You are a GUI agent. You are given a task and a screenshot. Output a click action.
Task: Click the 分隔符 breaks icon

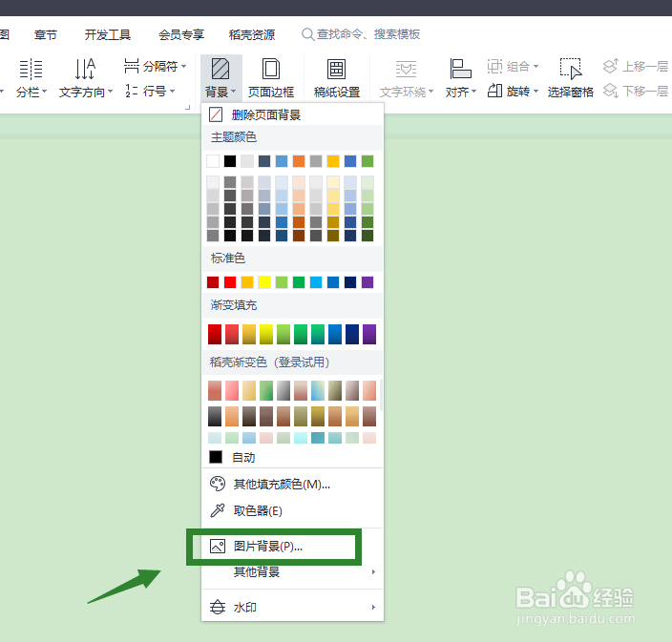point(132,66)
